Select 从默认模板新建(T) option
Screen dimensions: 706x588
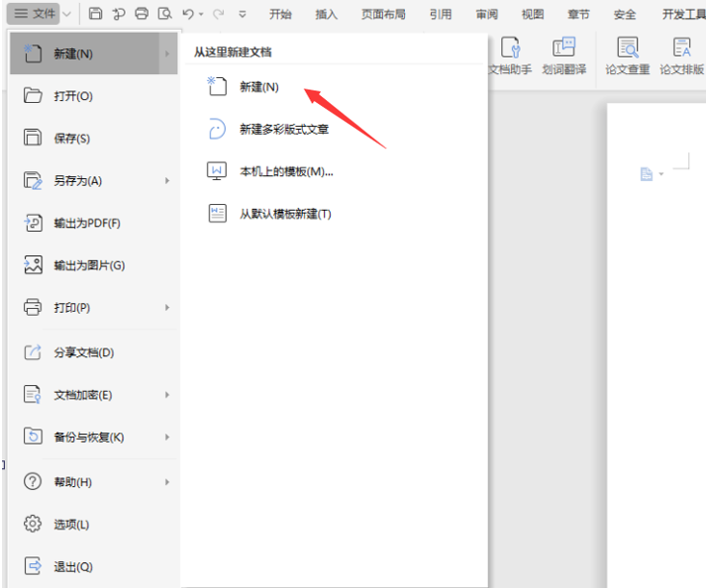click(285, 214)
